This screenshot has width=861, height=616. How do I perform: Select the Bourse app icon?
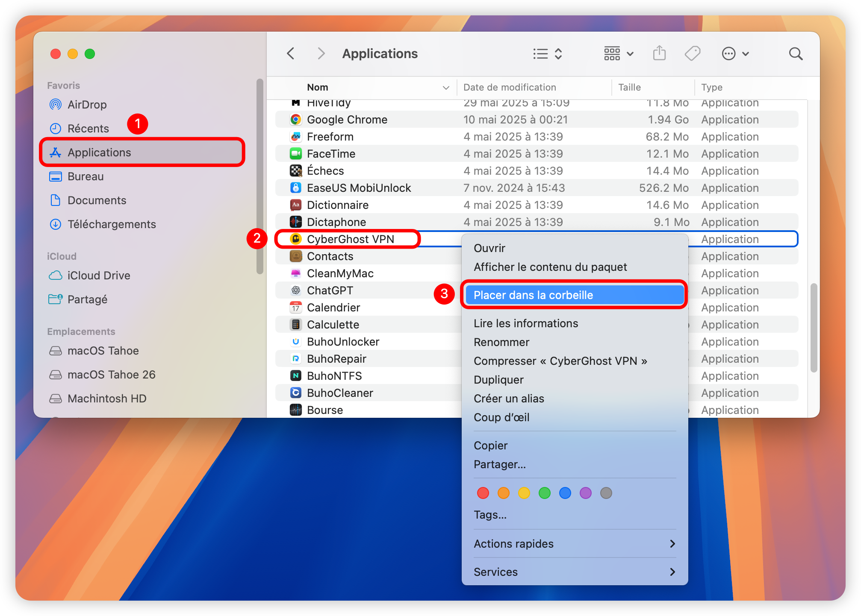click(295, 410)
